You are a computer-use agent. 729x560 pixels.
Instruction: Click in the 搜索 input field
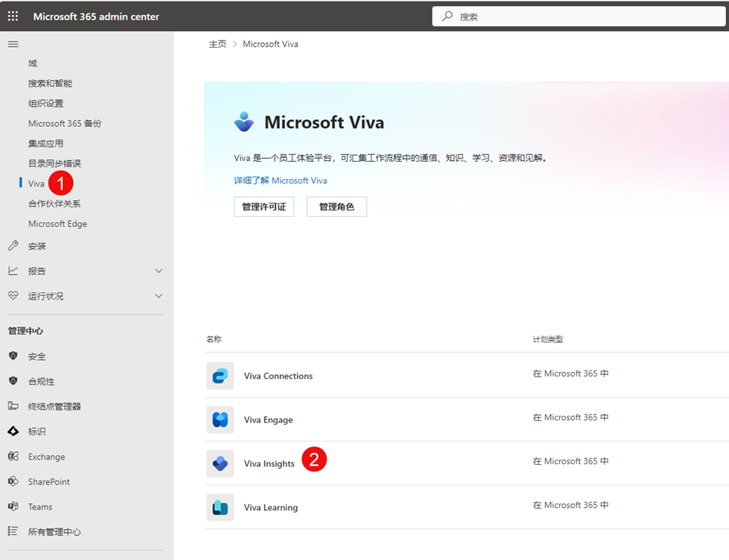pos(579,17)
